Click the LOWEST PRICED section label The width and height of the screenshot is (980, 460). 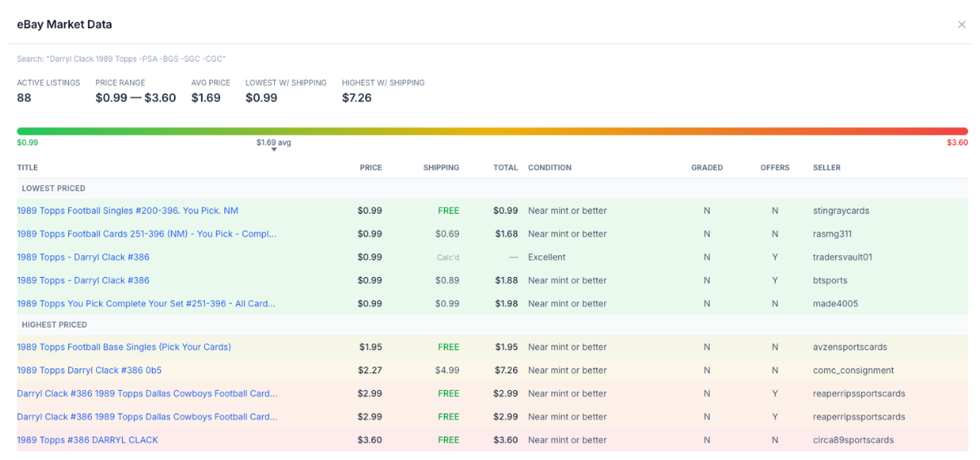(54, 189)
